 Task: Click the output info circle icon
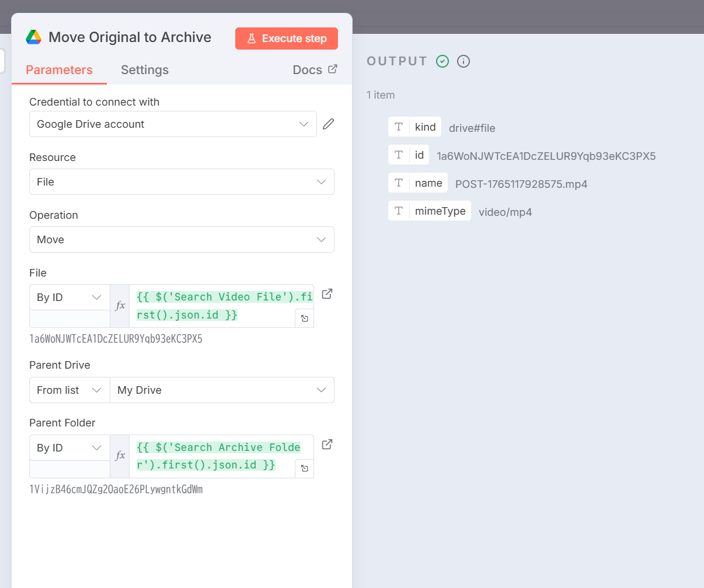463,61
